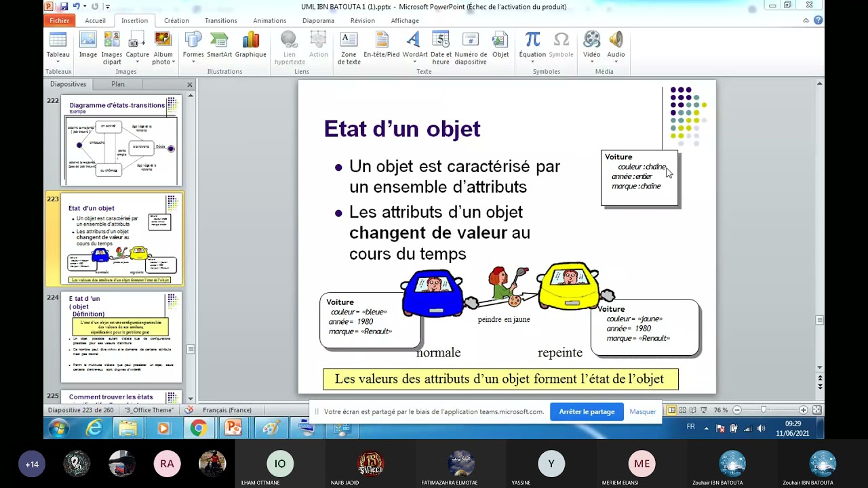
Task: Click the volume icon in system tray
Action: pos(761,428)
